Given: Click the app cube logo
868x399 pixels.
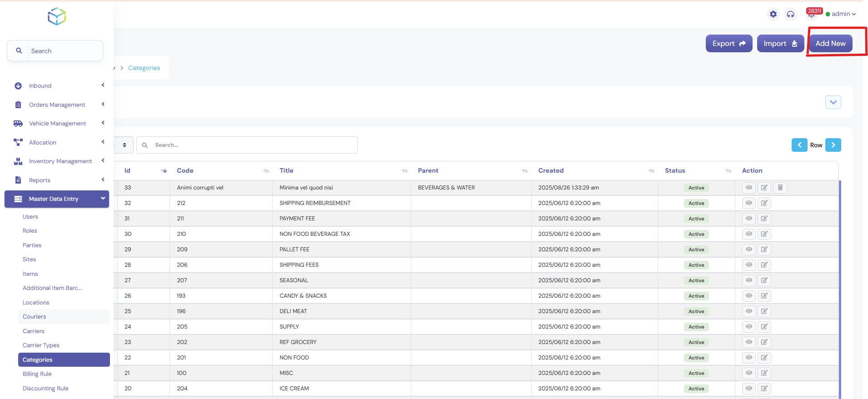Looking at the screenshot, I should click(x=57, y=16).
